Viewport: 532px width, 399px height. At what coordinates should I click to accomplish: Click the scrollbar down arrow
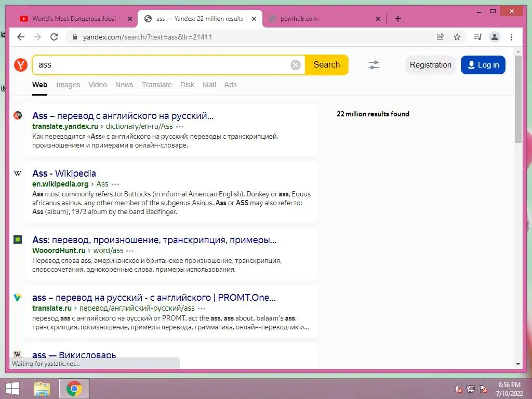(518, 364)
